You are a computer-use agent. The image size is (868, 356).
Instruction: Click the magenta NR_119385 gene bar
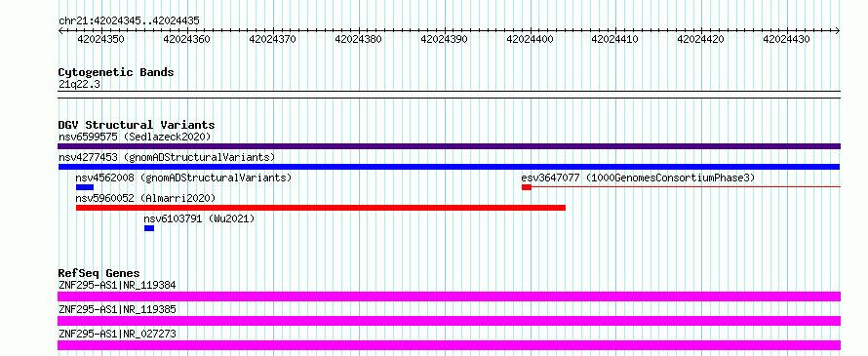coord(449,321)
